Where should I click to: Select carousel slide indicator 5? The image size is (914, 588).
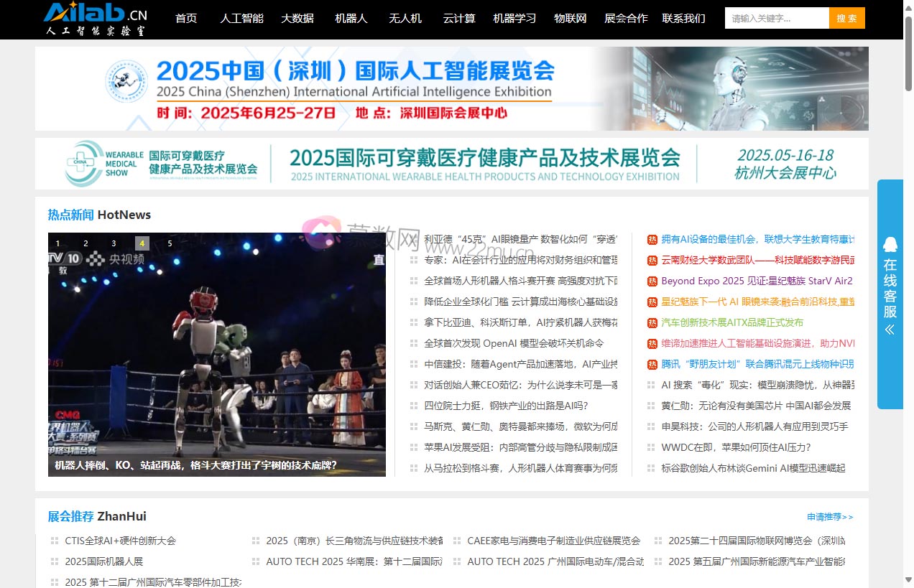coord(170,243)
